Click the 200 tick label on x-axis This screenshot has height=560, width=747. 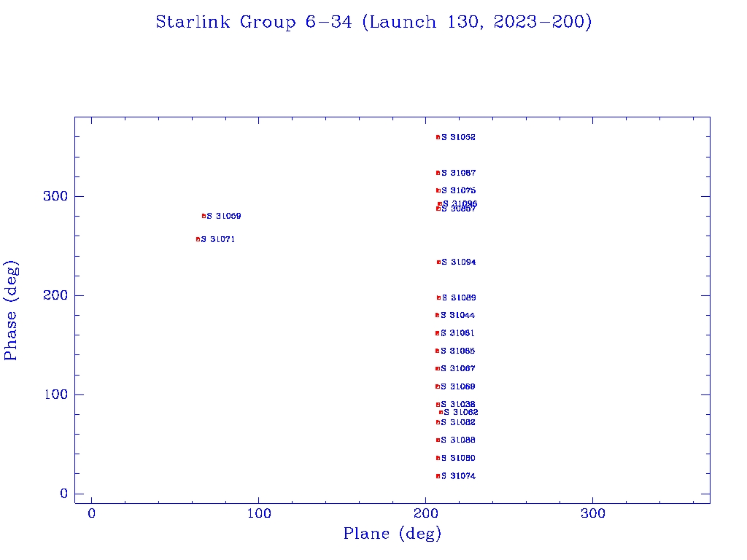[425, 514]
